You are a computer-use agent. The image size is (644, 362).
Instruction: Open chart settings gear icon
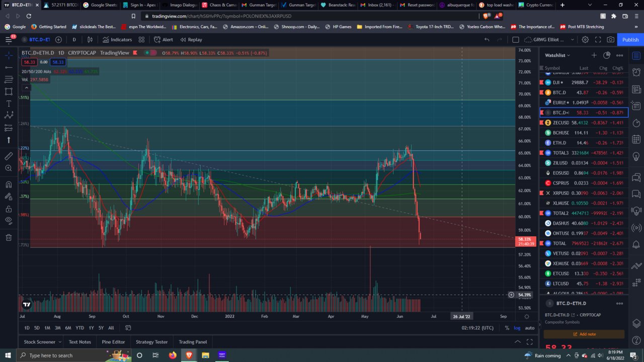tap(585, 40)
